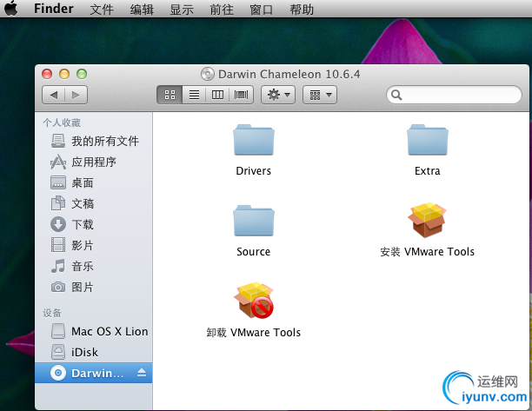Open the gear action menu
Viewport: 532px width, 411px height.
(278, 95)
